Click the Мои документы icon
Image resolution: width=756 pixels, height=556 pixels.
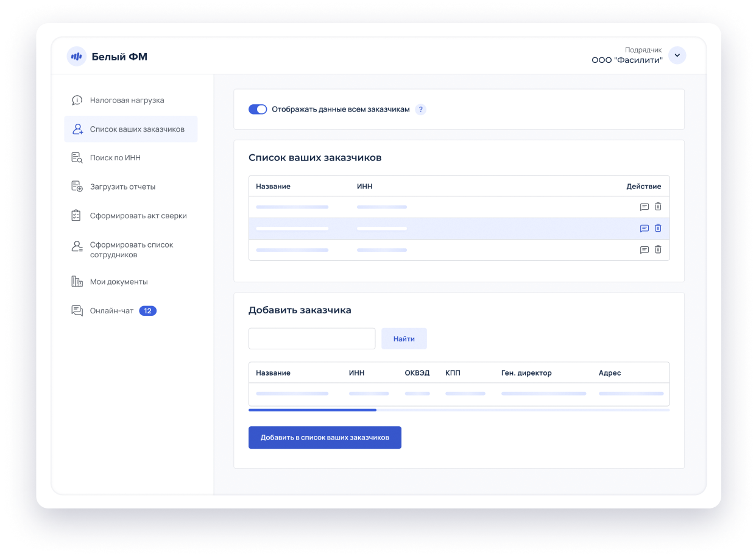(x=77, y=282)
